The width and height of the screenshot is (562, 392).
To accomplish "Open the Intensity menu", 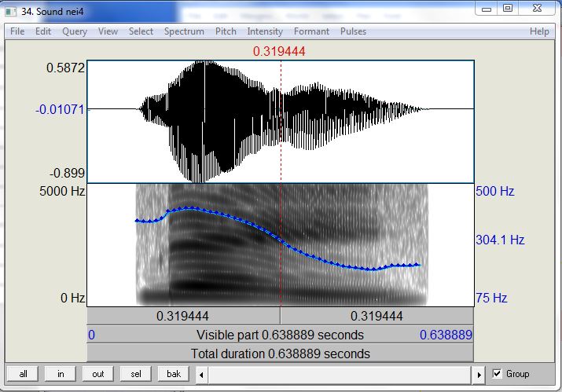I will (x=265, y=31).
